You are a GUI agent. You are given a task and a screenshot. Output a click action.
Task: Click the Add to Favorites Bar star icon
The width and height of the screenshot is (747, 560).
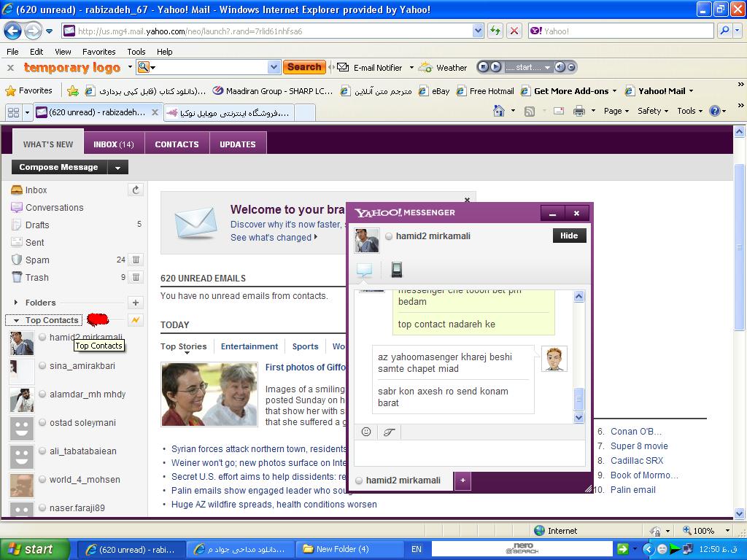[73, 90]
